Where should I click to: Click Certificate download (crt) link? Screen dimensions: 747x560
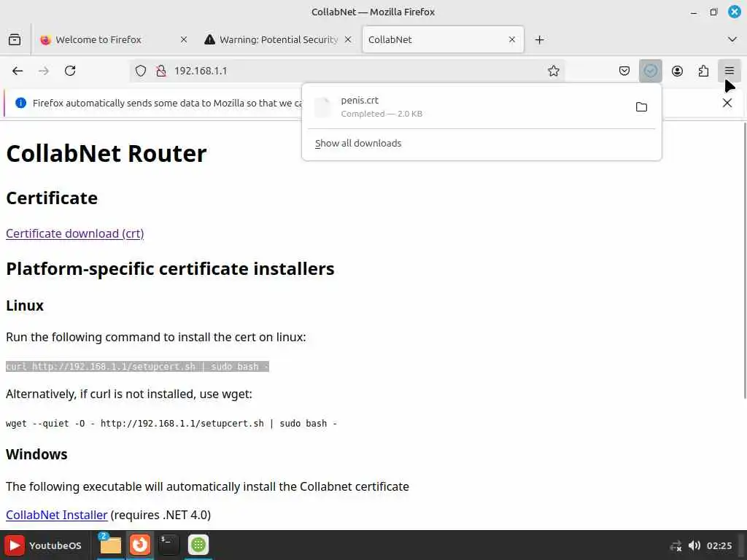pos(75,233)
